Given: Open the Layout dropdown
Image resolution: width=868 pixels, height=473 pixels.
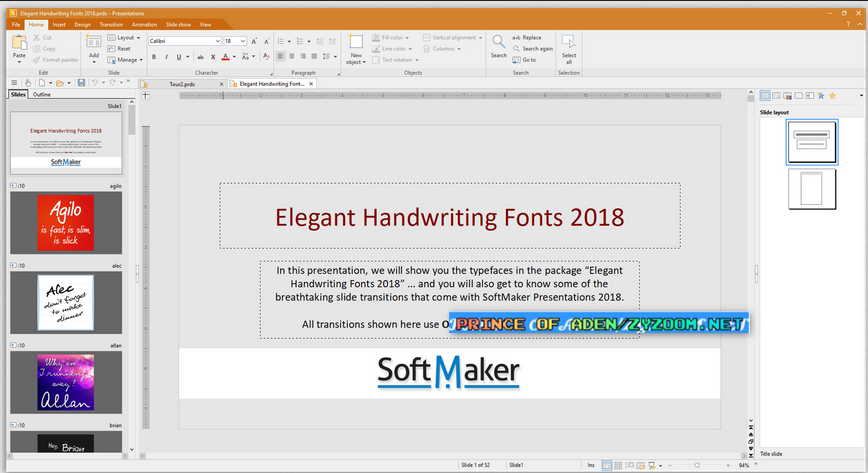Looking at the screenshot, I should click(x=123, y=38).
